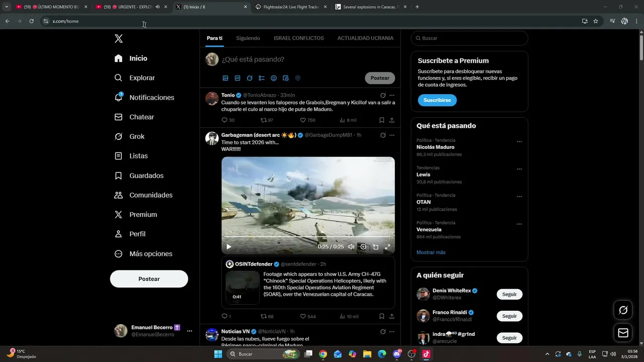Like Garbageman's post showing 544
Viewport: 644px width, 362px height.
[x=308, y=316]
